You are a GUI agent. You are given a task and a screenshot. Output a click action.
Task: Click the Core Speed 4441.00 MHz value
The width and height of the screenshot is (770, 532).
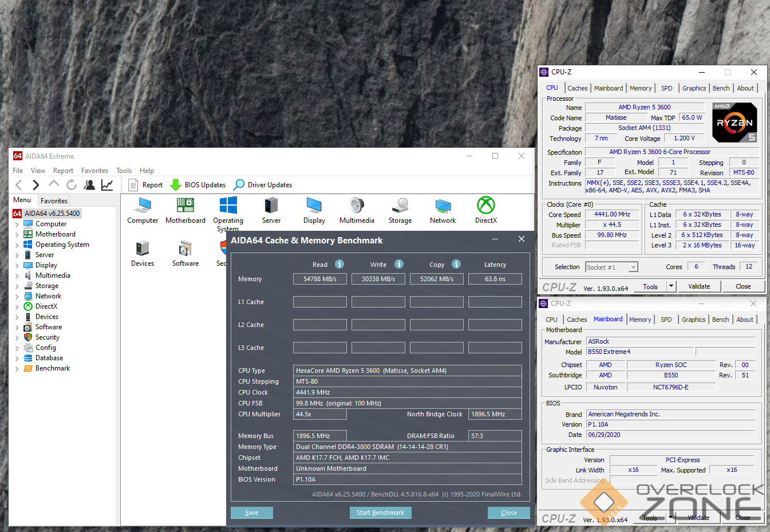[x=612, y=215]
